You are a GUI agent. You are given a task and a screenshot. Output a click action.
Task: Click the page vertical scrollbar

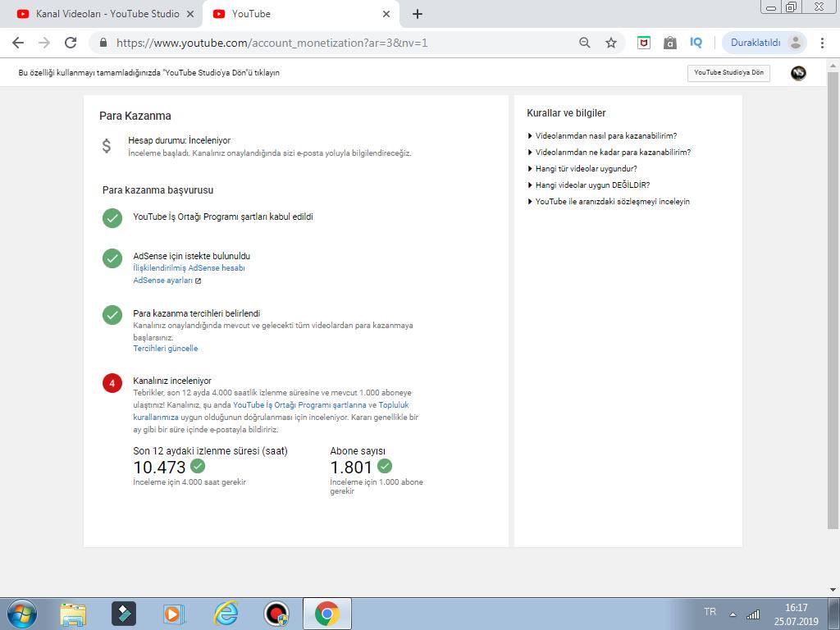pyautogui.click(x=833, y=300)
